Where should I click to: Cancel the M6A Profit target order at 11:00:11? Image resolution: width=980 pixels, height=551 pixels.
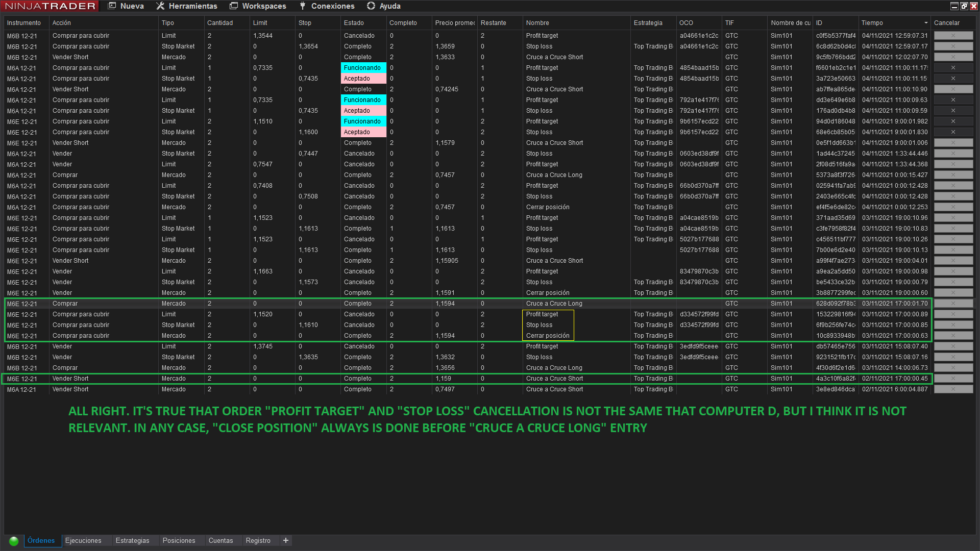click(952, 68)
